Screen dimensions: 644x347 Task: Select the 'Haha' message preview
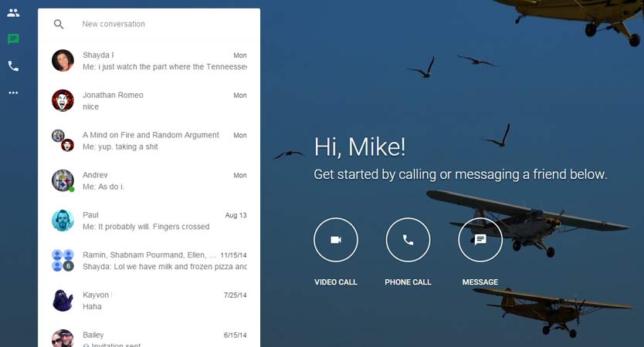pyautogui.click(x=92, y=306)
